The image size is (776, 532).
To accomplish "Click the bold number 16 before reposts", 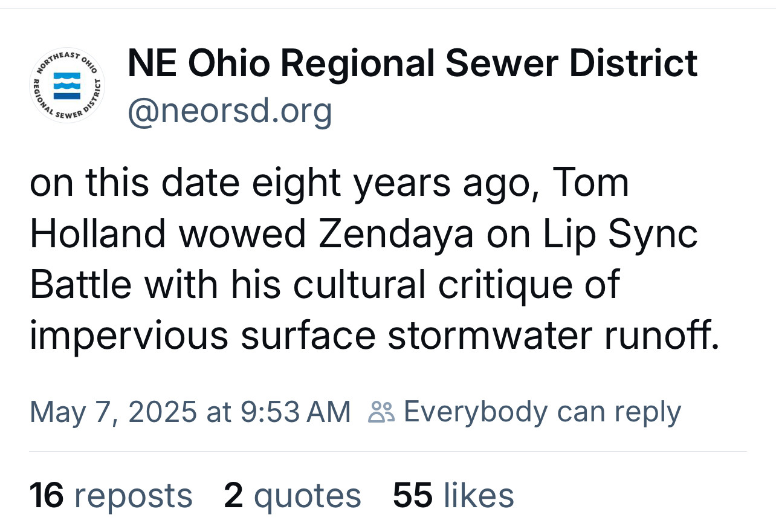I will tap(47, 496).
